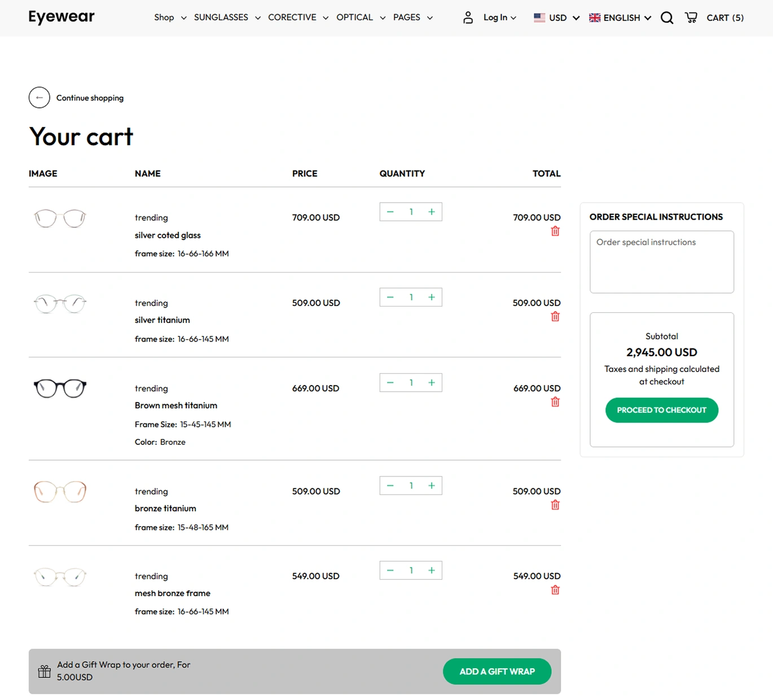
Task: Click ADD A GIFT WRAP button
Action: pyautogui.click(x=497, y=671)
